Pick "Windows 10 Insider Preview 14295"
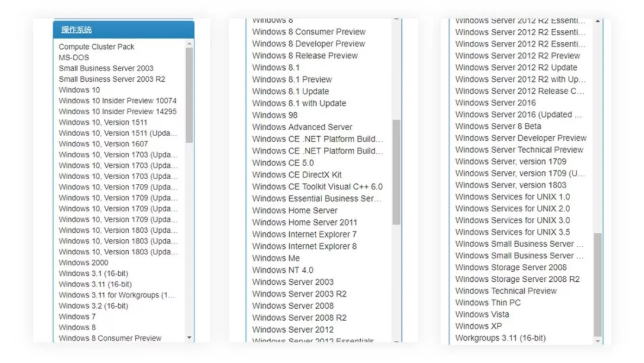The height and width of the screenshot is (363, 644). point(117,112)
